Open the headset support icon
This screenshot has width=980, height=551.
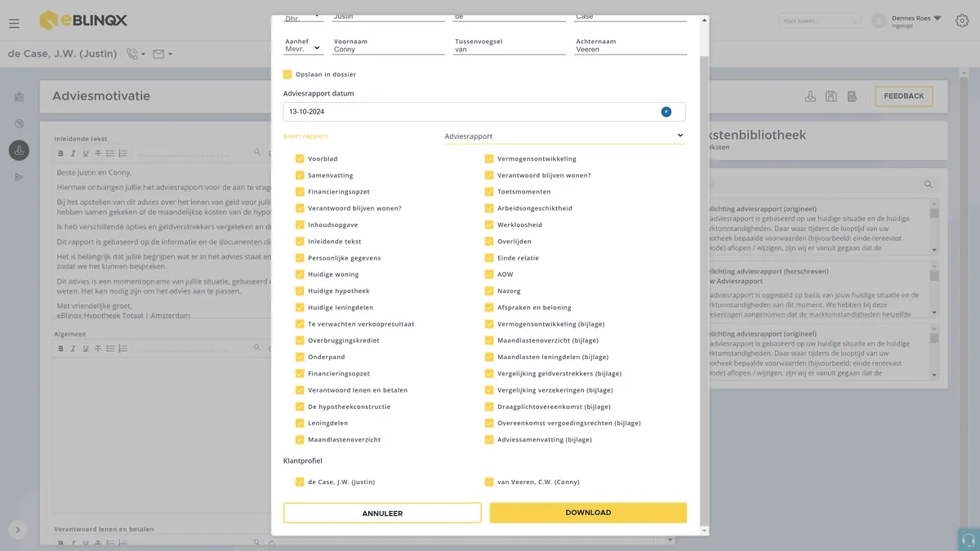[x=969, y=540]
